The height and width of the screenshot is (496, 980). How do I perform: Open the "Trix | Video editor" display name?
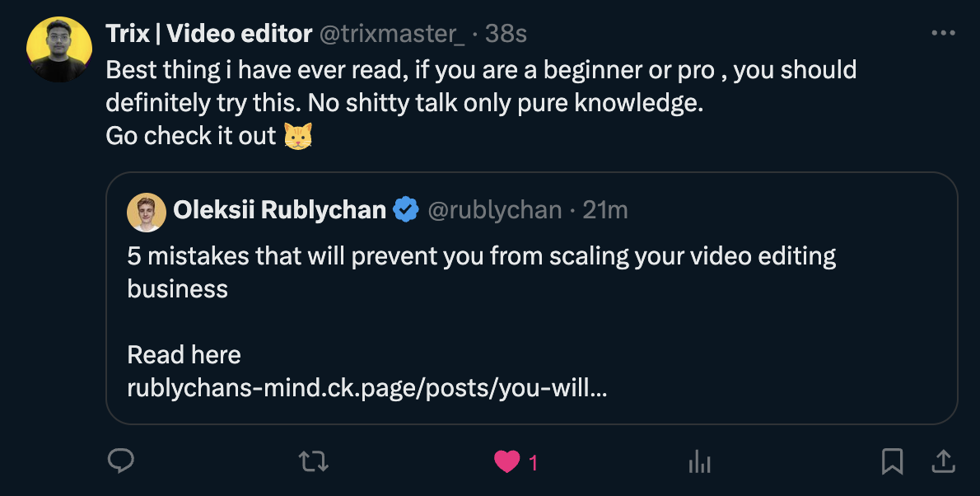click(209, 34)
